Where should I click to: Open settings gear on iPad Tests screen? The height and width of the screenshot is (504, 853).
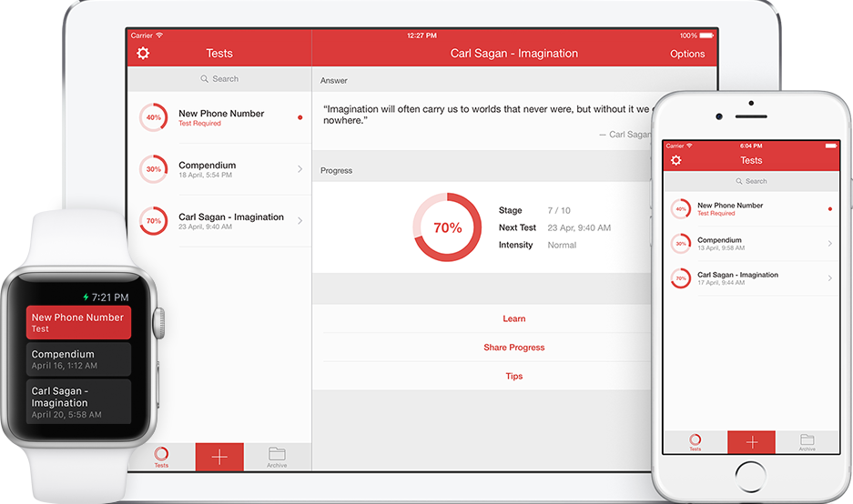tap(143, 54)
